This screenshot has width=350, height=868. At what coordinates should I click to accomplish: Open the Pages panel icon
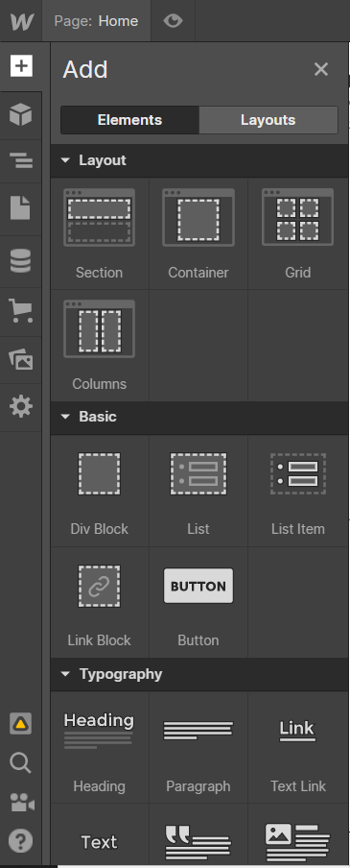tap(20, 208)
